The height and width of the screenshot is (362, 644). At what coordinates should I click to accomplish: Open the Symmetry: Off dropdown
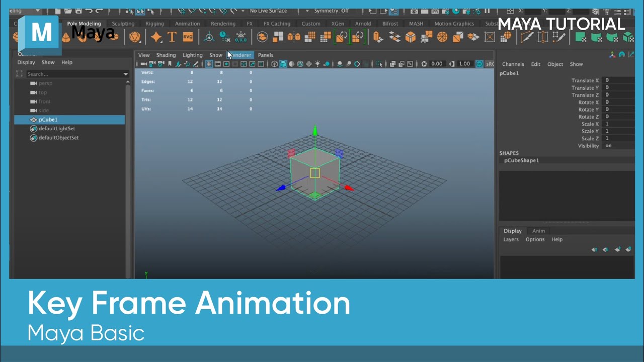click(332, 11)
